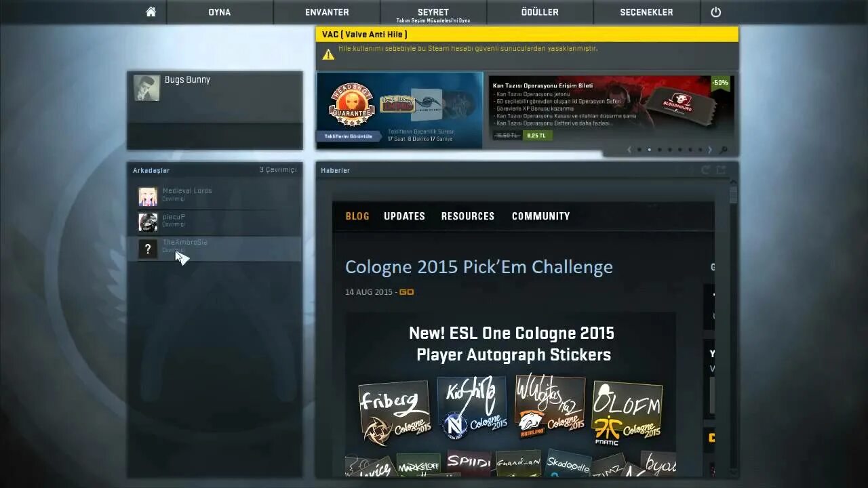The height and width of the screenshot is (488, 868).
Task: Switch to the COMMUNITY tab
Action: tap(540, 216)
